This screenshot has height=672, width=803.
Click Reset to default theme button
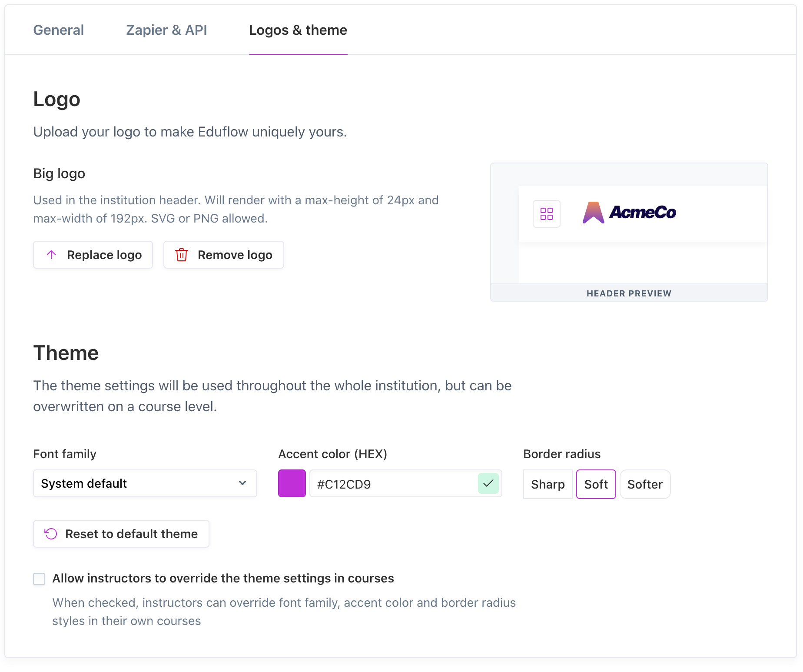(121, 534)
